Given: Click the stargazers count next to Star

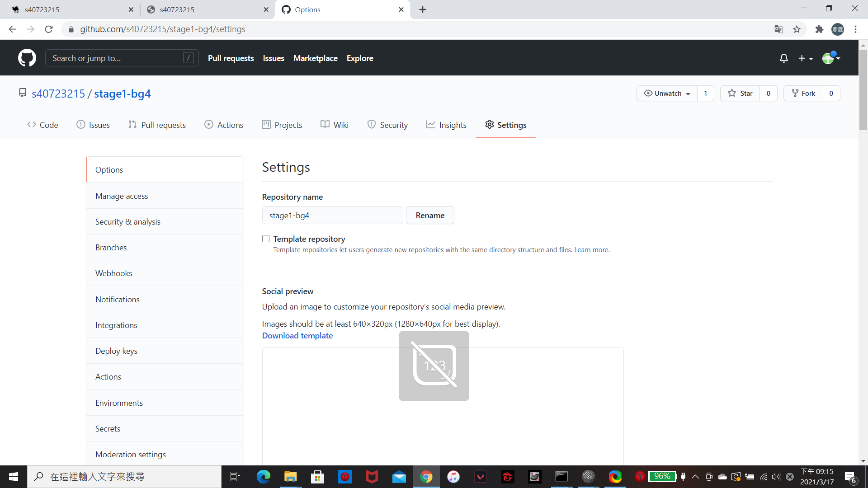Looking at the screenshot, I should click(769, 94).
